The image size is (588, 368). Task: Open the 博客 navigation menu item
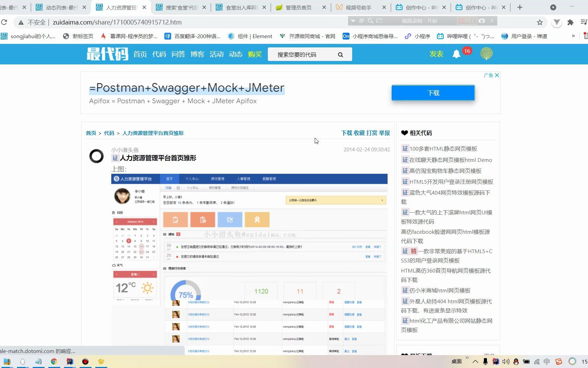(197, 54)
